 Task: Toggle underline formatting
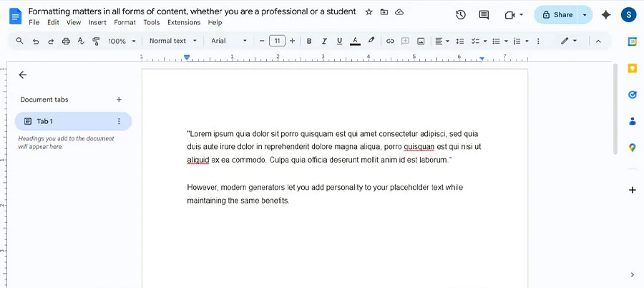(x=339, y=41)
